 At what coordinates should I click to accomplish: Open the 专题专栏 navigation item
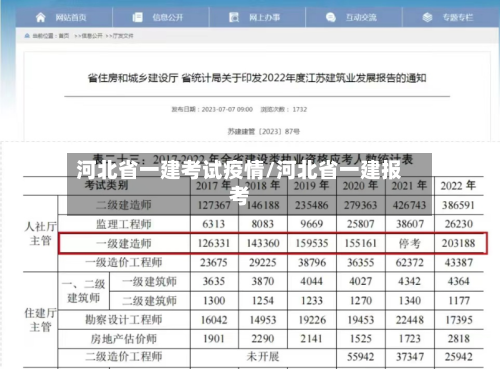[x=458, y=17]
